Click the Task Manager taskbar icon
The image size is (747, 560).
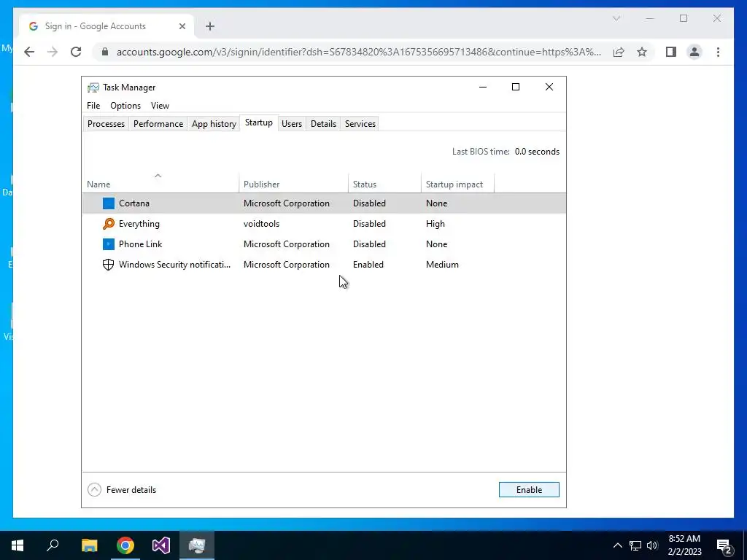[x=197, y=545]
